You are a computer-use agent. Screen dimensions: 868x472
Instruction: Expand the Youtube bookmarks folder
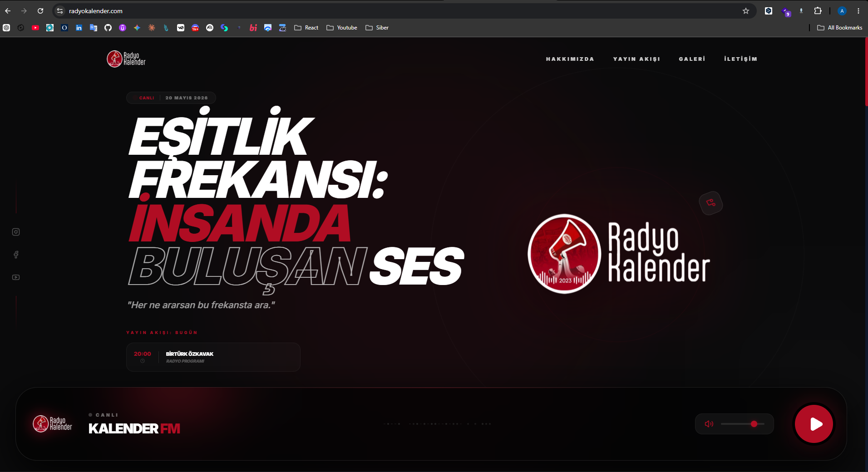pos(342,28)
